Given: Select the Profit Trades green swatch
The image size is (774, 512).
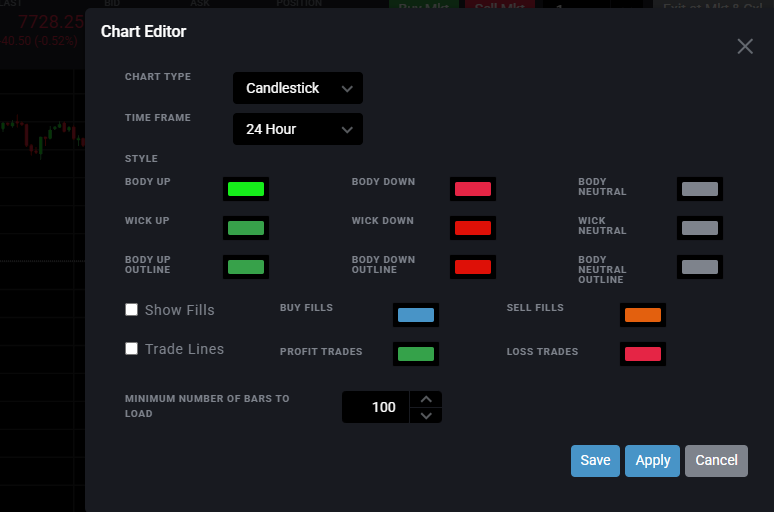Looking at the screenshot, I should (x=416, y=354).
